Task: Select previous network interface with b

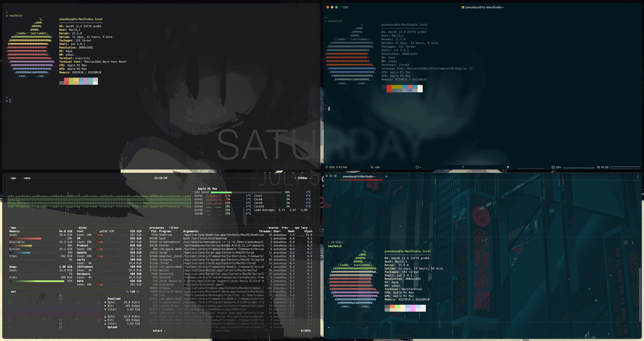Action: click(127, 291)
